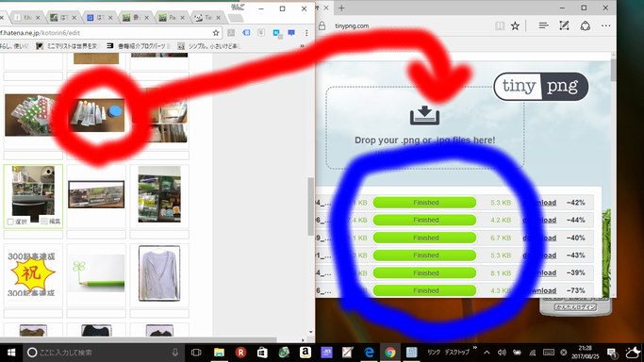The height and width of the screenshot is (362, 644).
Task: Click the download link for the -42% file
Action: pos(539,203)
